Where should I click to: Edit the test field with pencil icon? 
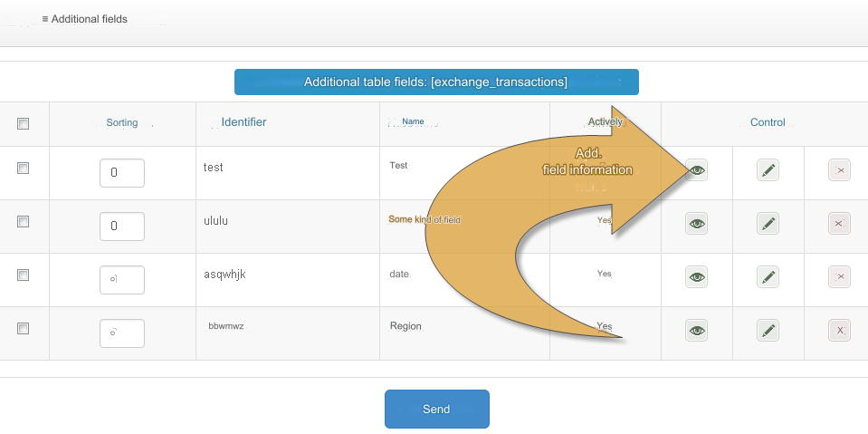768,170
